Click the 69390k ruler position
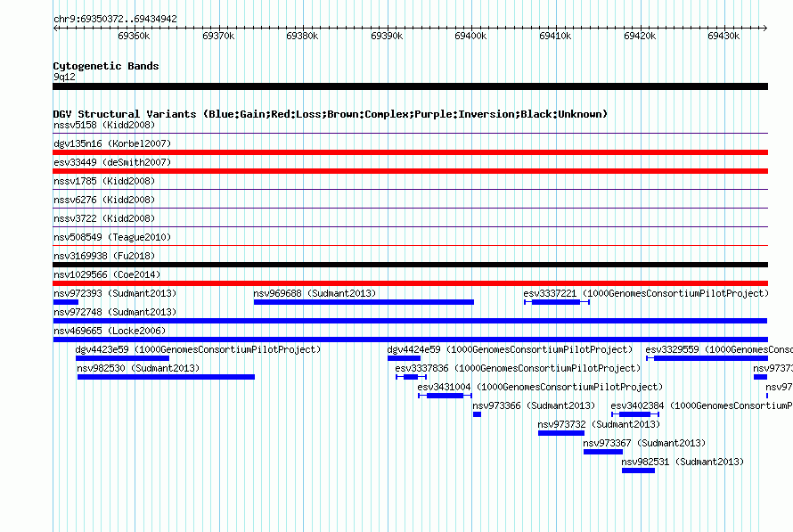The width and height of the screenshot is (793, 532). (387, 36)
